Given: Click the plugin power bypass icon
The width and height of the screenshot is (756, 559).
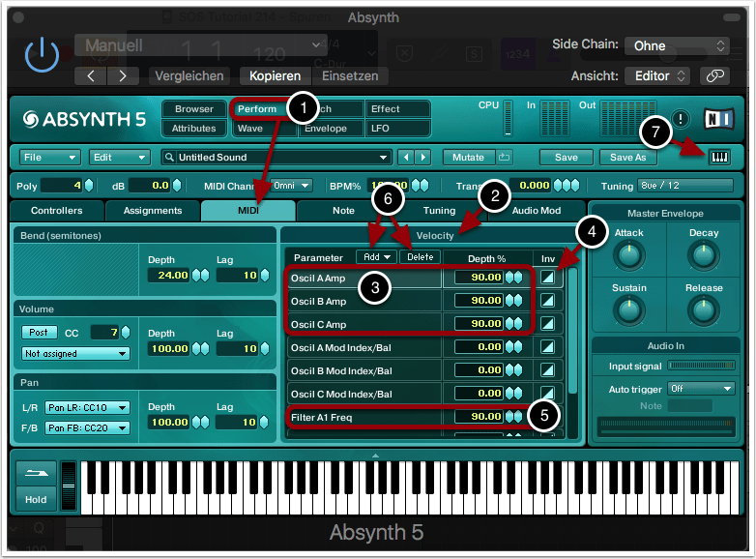Looking at the screenshot, I should pyautogui.click(x=42, y=56).
